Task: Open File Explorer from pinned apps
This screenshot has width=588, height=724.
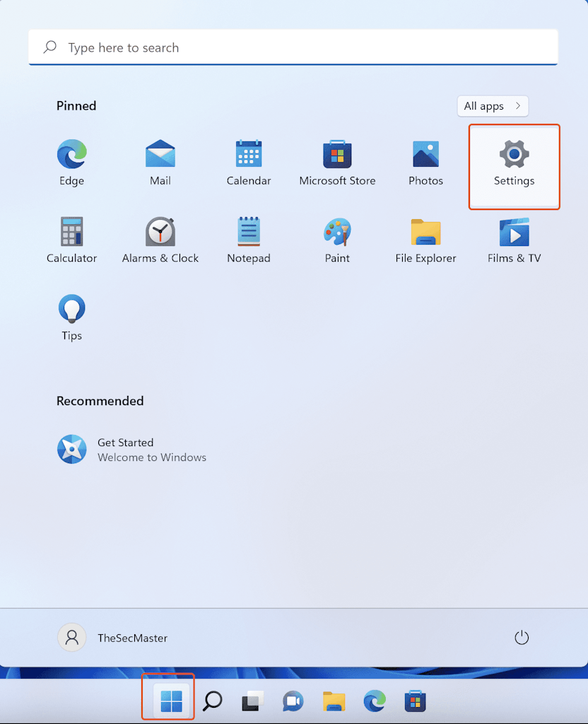Action: tap(425, 240)
